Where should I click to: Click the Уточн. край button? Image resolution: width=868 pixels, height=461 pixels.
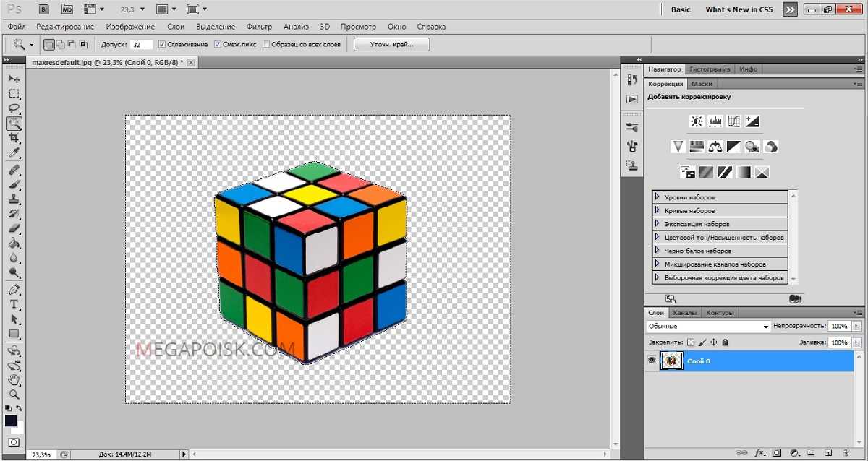click(x=391, y=45)
